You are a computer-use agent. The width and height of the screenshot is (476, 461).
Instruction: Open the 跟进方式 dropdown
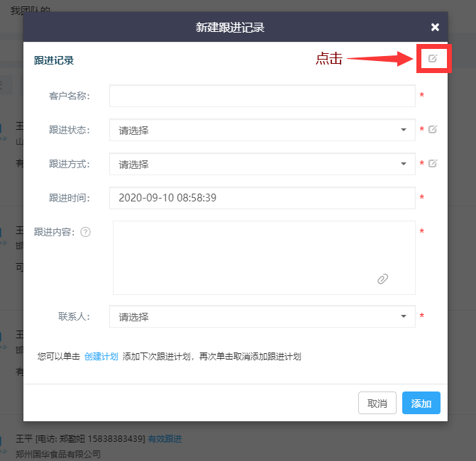click(262, 164)
